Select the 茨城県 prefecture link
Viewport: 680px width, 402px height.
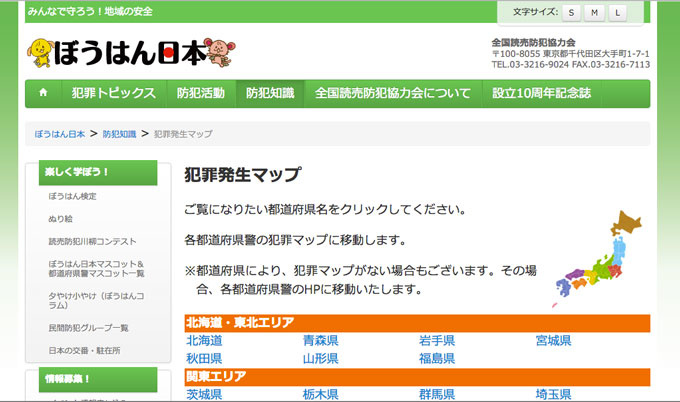pyautogui.click(x=204, y=394)
